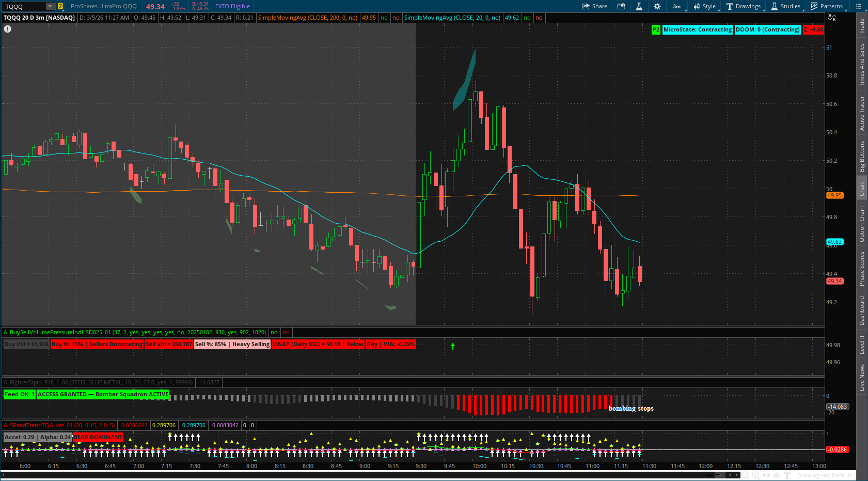
Task: Switch to the Option Chain sidebar tab
Action: (862, 224)
